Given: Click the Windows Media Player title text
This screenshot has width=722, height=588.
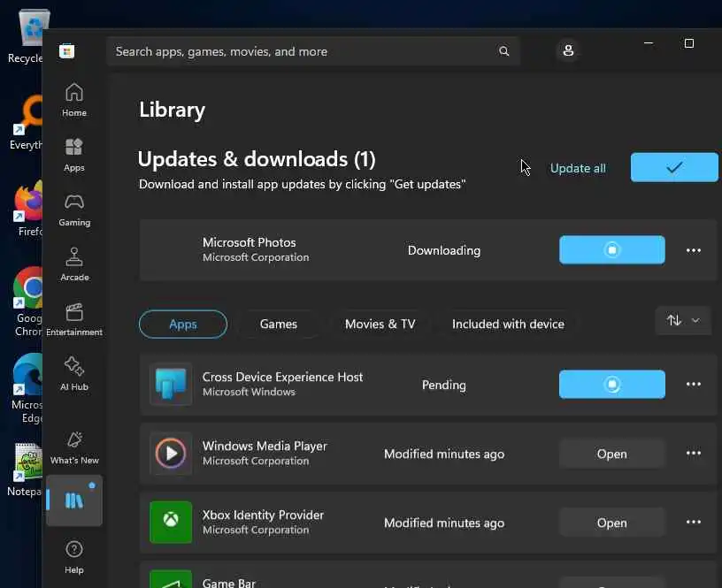Looking at the screenshot, I should click(265, 446).
